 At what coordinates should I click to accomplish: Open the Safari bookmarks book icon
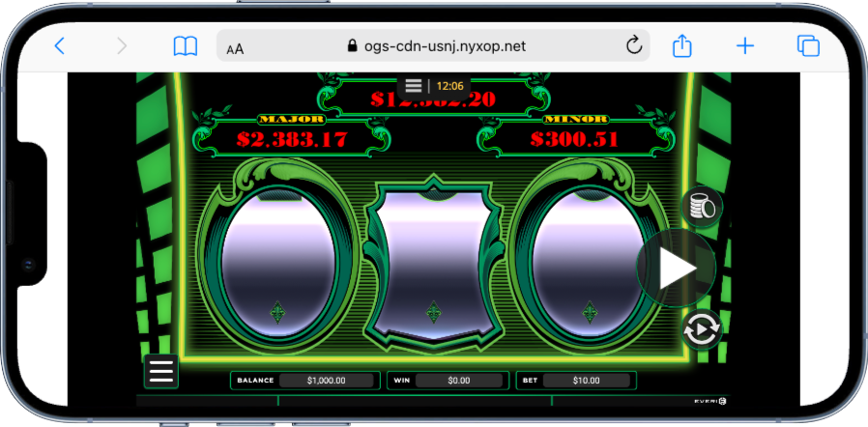185,45
